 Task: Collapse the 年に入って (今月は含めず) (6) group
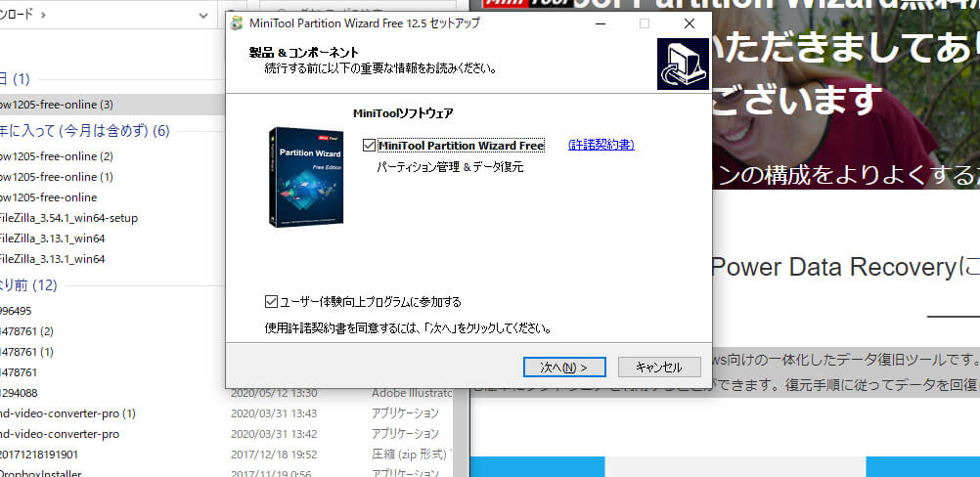point(84,130)
